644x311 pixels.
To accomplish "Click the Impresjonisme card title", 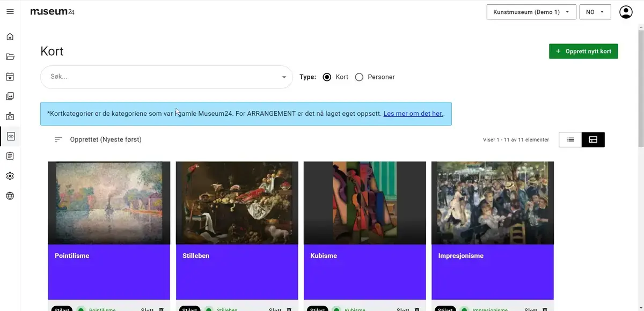I will 460,256.
